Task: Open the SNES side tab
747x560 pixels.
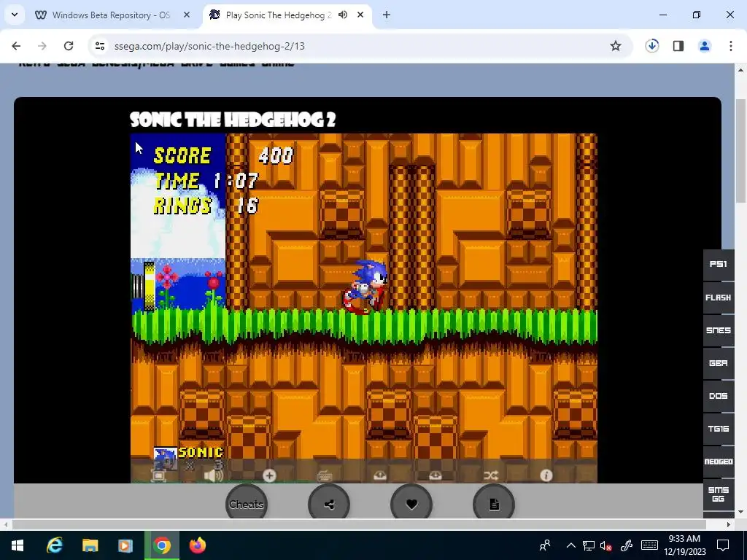Action: coord(719,330)
